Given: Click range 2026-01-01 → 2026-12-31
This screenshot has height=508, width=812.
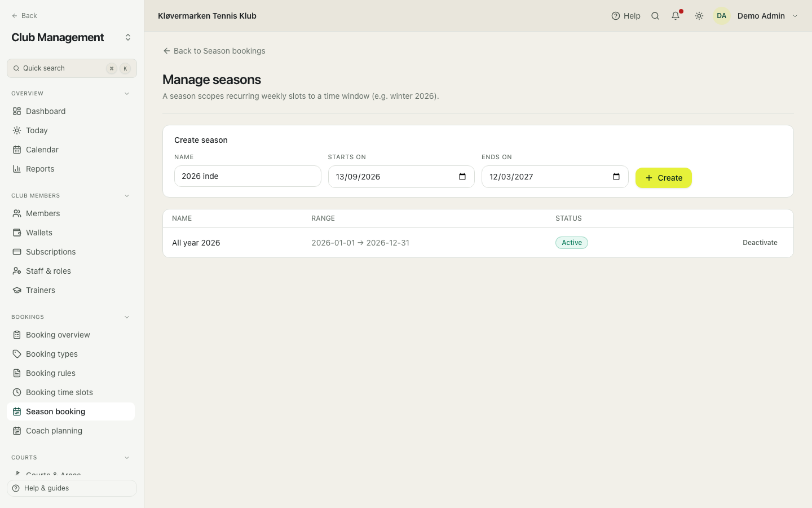Looking at the screenshot, I should (x=360, y=243).
